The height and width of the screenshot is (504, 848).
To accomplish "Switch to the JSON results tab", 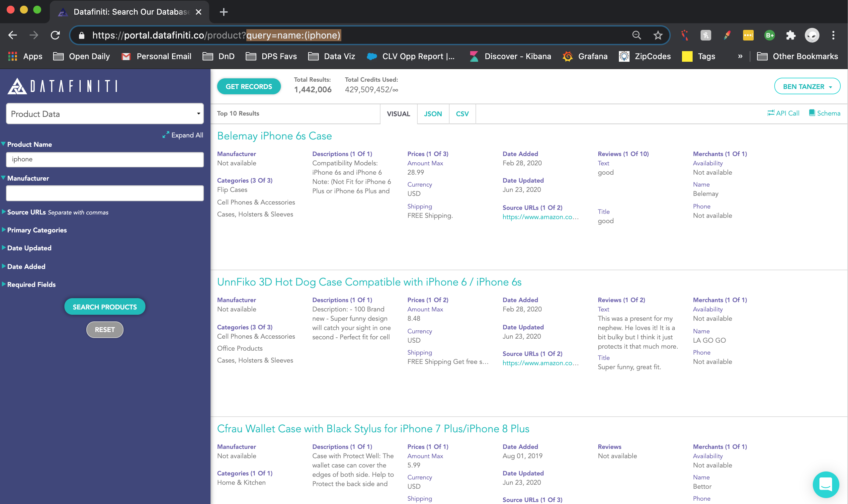I will pos(433,114).
